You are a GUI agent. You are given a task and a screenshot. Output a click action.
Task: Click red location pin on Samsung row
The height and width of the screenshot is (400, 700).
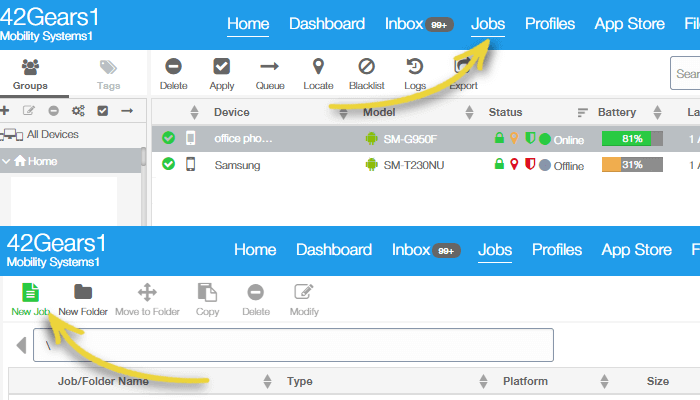514,164
